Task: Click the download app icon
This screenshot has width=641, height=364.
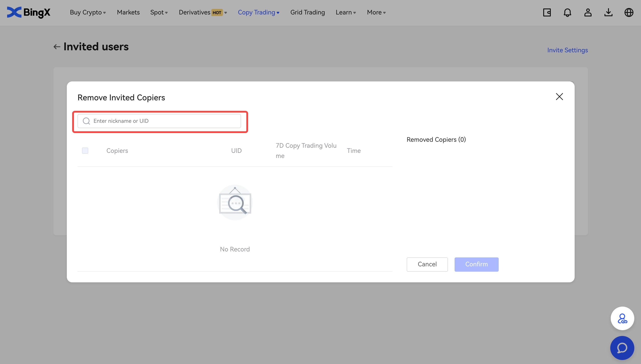Action: pyautogui.click(x=608, y=12)
